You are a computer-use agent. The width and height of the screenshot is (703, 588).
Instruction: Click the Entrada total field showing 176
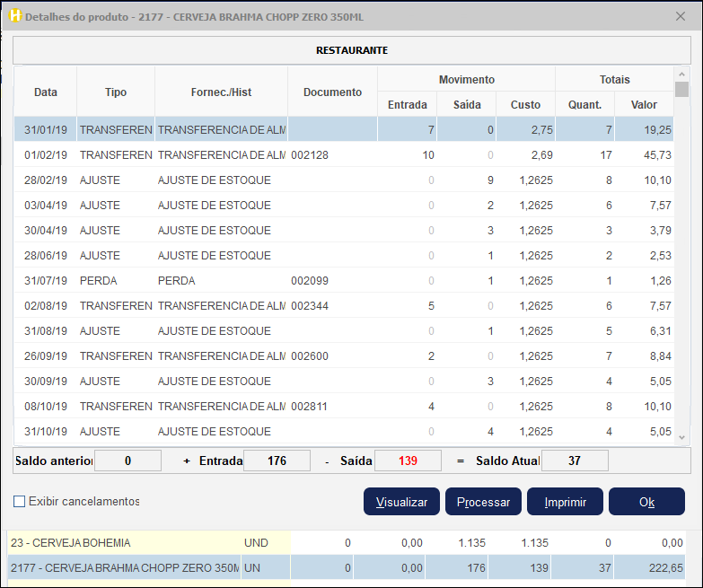[x=277, y=461]
